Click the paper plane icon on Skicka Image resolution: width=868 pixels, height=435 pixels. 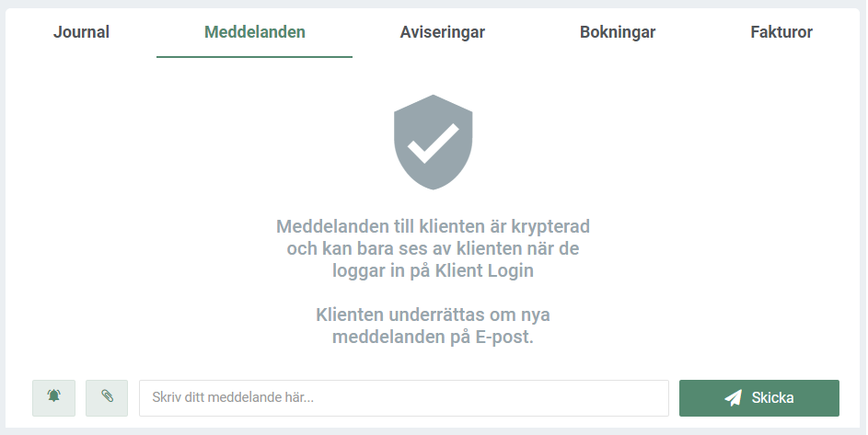tap(733, 398)
